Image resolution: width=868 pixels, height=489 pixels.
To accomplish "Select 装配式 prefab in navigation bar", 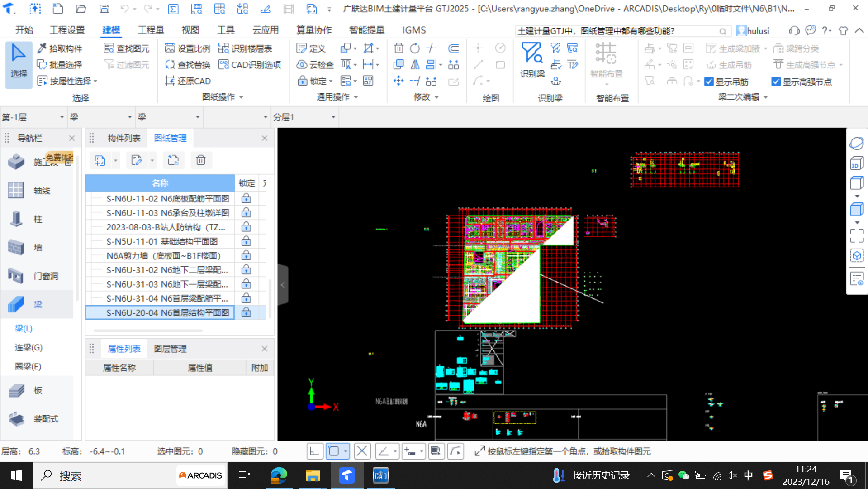I will 37,419.
